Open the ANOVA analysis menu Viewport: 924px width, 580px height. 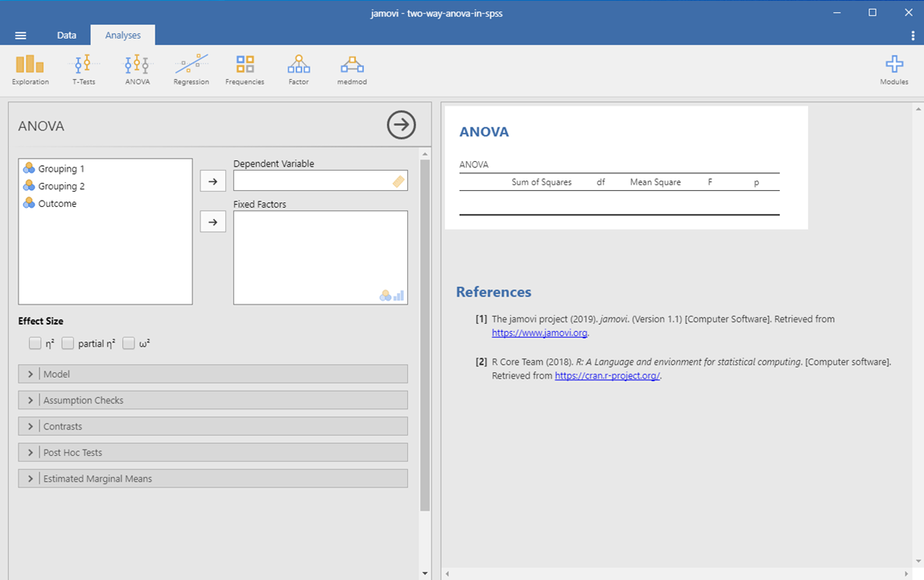coord(137,70)
